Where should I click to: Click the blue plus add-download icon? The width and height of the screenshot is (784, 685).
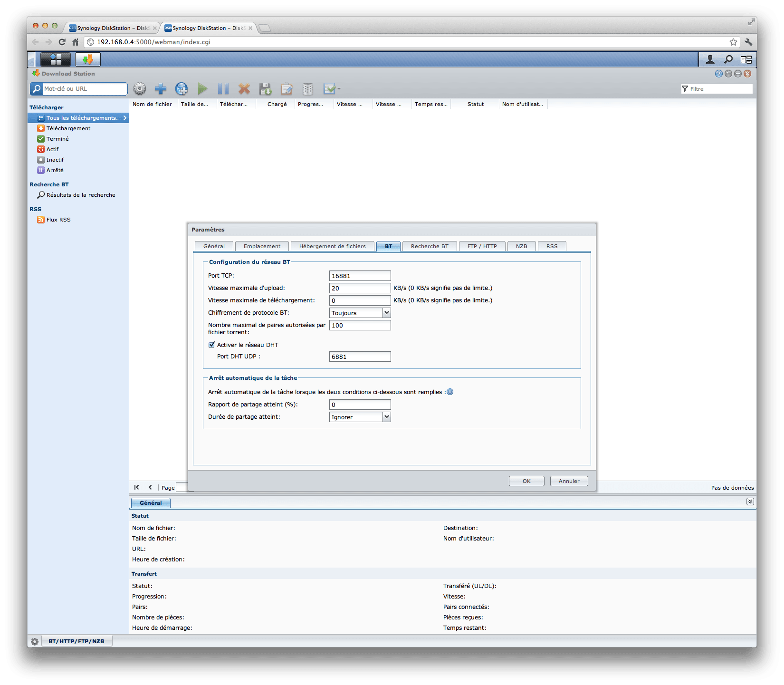click(161, 88)
